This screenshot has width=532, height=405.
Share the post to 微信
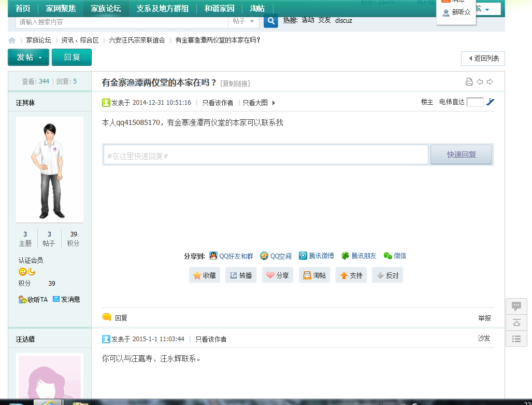(395, 256)
